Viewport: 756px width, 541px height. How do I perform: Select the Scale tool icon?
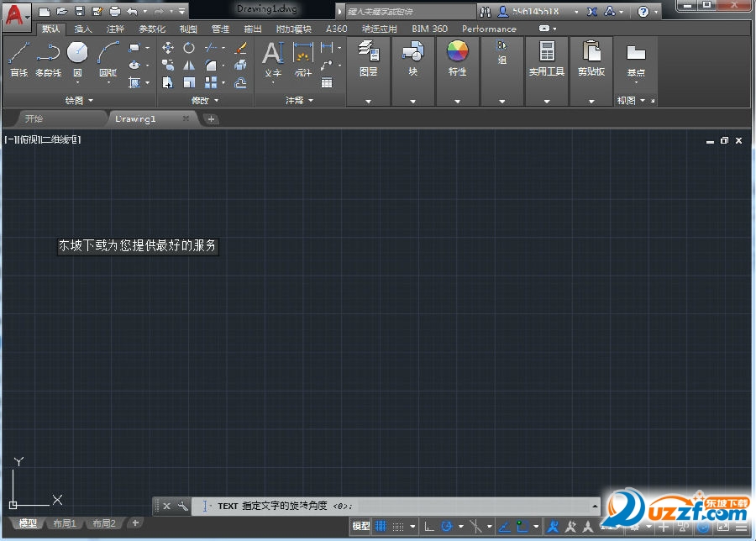pos(189,82)
